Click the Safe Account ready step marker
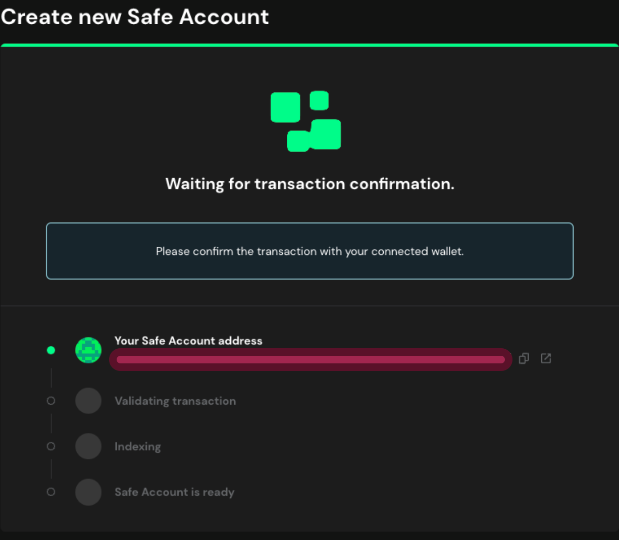Screen dimensions: 619x540 (x=51, y=492)
